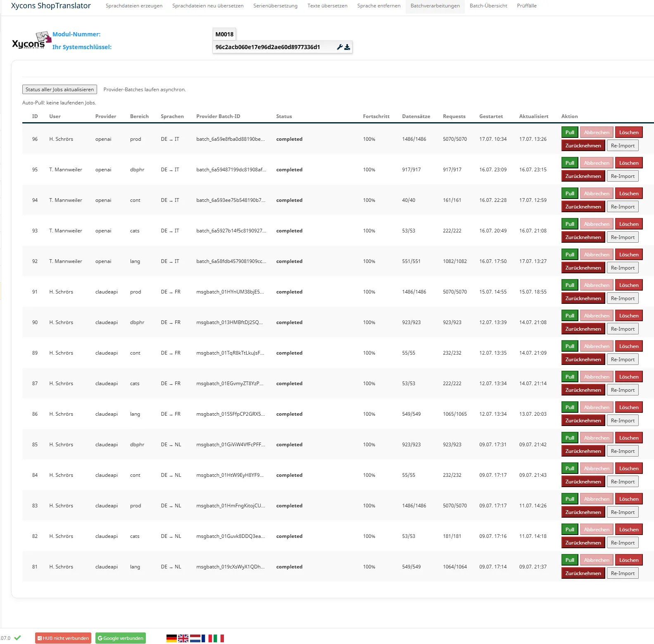Click Status aller Jobs aktualisieren button

click(x=59, y=90)
